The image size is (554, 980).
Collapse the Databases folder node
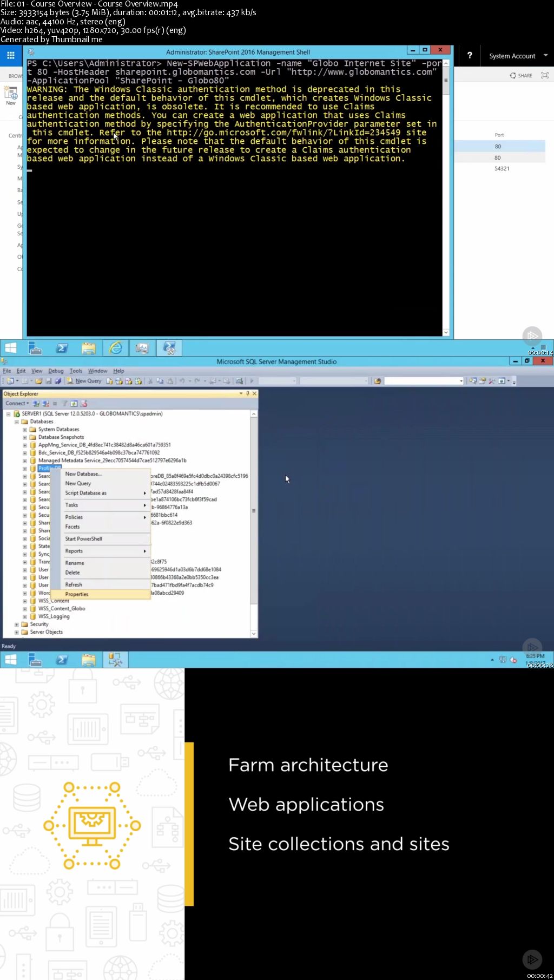coord(17,422)
